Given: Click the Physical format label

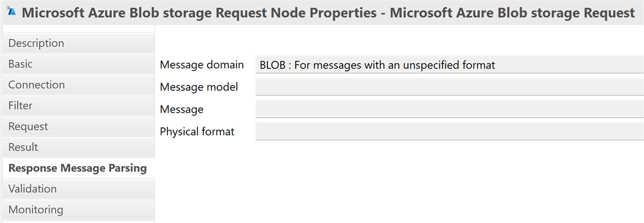Looking at the screenshot, I should coord(197,132).
